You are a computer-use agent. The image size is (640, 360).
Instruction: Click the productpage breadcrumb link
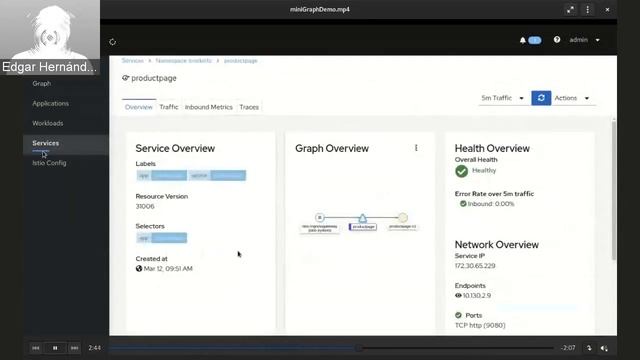click(x=241, y=60)
